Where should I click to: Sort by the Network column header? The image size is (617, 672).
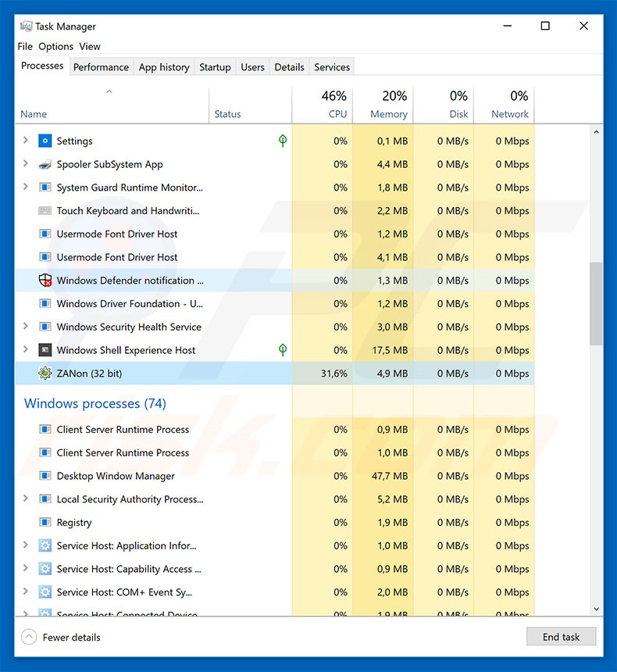pyautogui.click(x=504, y=105)
